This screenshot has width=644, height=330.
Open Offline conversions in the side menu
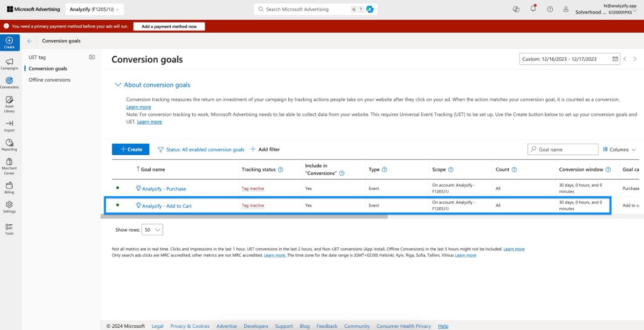49,80
